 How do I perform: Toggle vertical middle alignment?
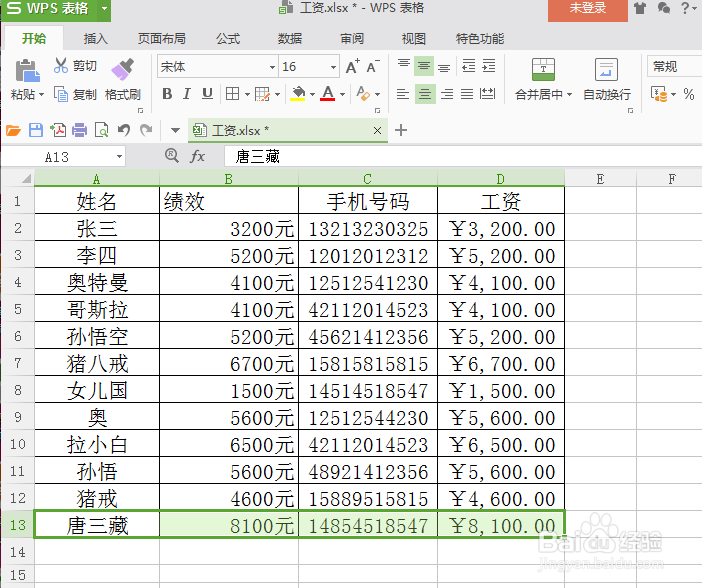[x=424, y=66]
